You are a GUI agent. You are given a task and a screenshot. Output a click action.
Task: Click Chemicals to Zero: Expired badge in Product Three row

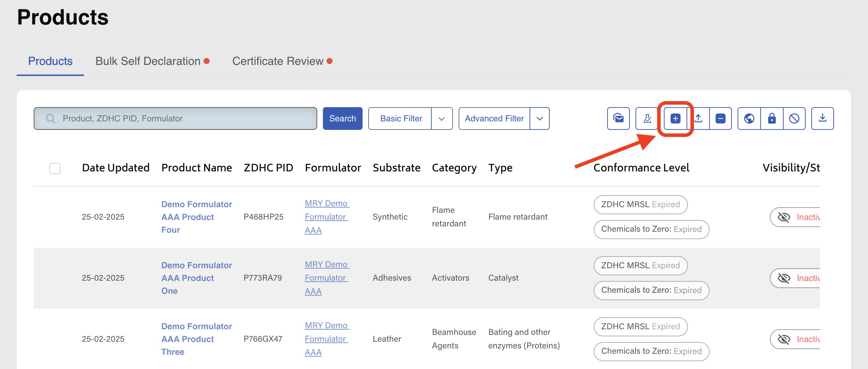[651, 352]
